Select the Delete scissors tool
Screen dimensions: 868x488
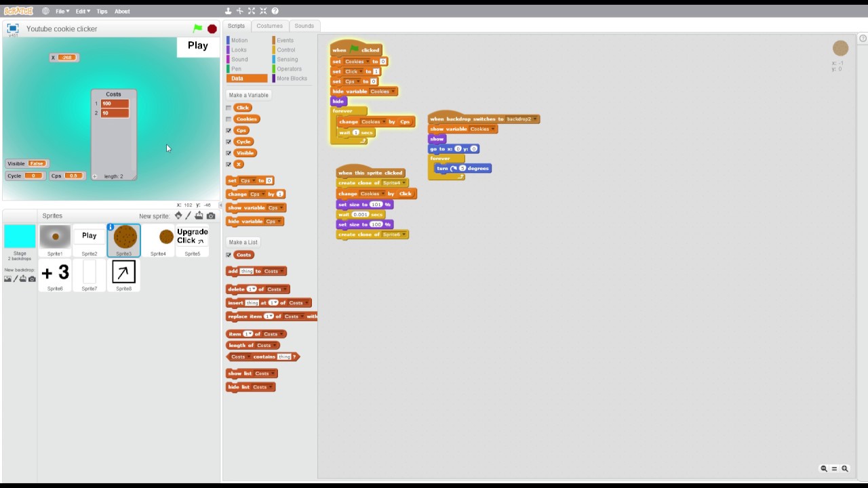[240, 11]
